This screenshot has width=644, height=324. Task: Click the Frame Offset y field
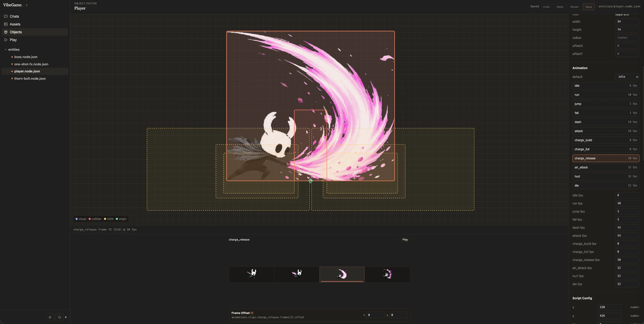[398, 315]
